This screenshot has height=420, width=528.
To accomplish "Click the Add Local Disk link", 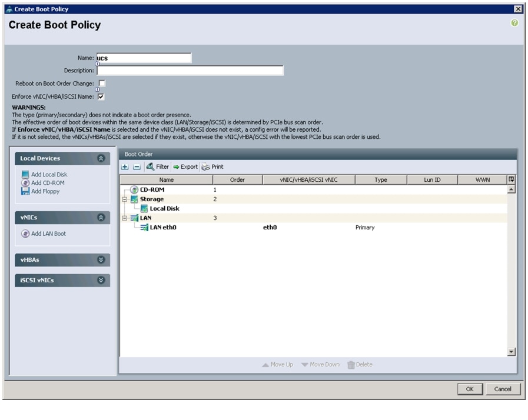I will point(49,174).
